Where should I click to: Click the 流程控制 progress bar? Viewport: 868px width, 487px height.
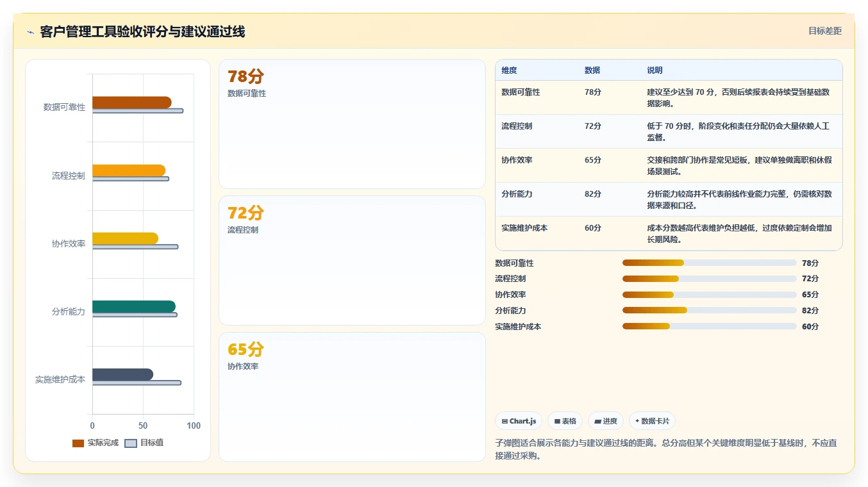click(x=710, y=279)
